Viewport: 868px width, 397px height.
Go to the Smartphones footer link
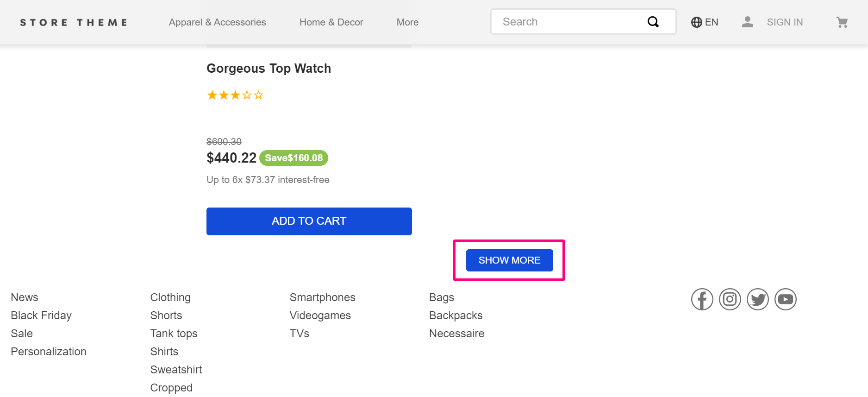(x=322, y=297)
